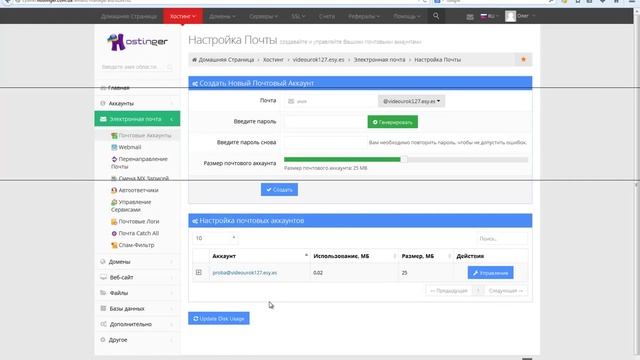This screenshot has height=360, width=640.
Task: Open the mail envelope icon in top bar
Action: tap(470, 17)
